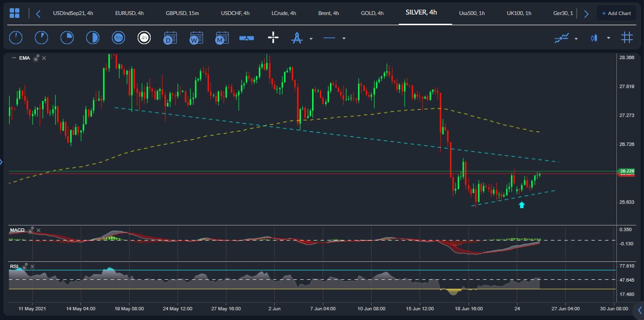Select the weekly (W) calendar timeframe icon
The width and height of the screenshot is (644, 320).
pos(196,38)
